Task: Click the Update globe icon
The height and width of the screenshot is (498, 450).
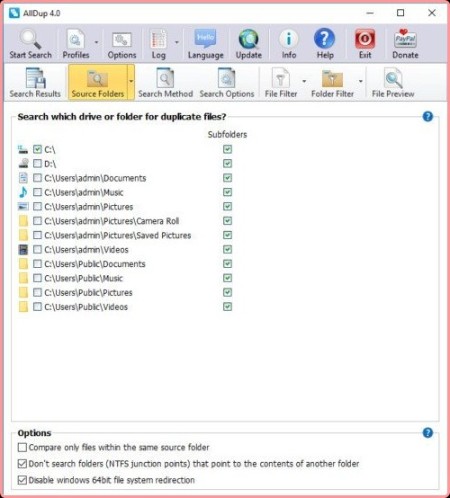Action: (249, 39)
